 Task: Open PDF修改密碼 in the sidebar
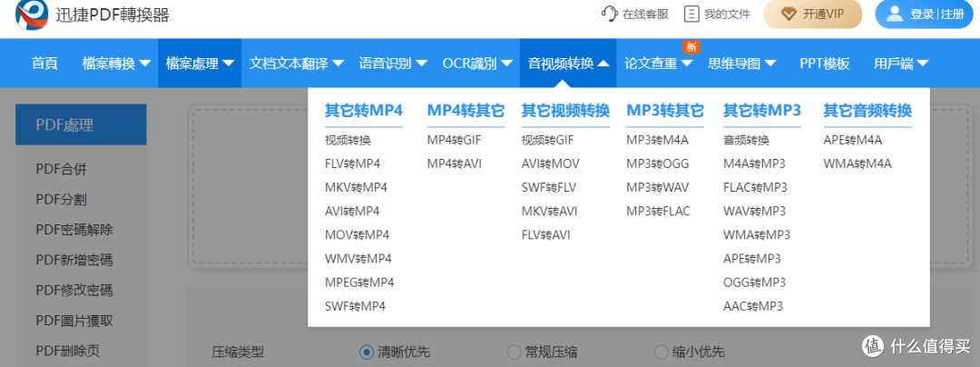click(x=74, y=290)
